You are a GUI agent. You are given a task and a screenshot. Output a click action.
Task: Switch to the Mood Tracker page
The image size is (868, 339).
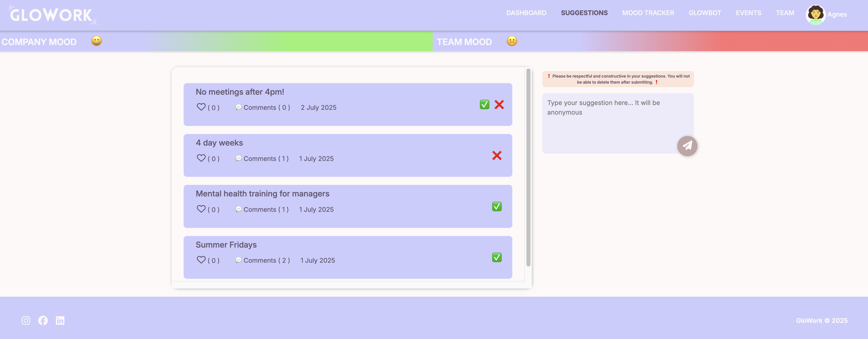pyautogui.click(x=648, y=13)
